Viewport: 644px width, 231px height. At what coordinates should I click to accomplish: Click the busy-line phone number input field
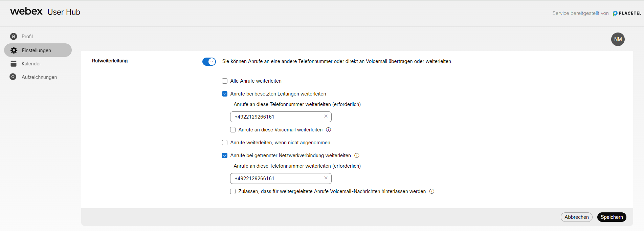[276, 117]
